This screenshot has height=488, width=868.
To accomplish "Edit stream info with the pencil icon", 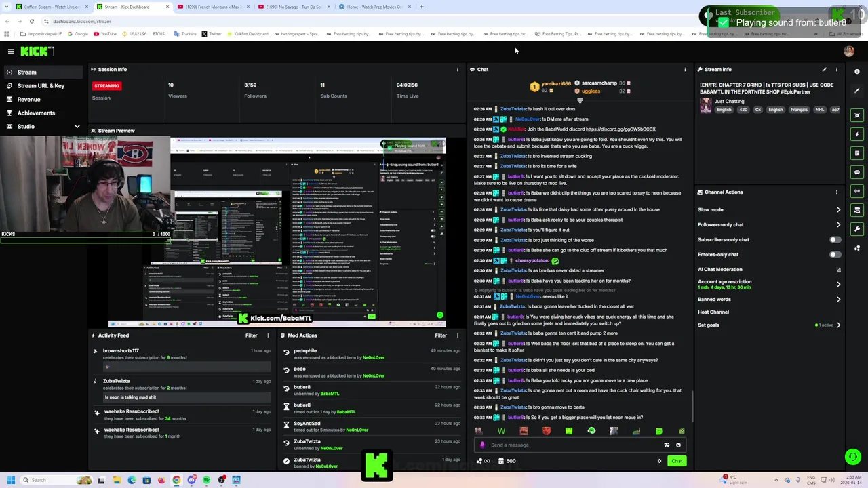I will tap(825, 69).
